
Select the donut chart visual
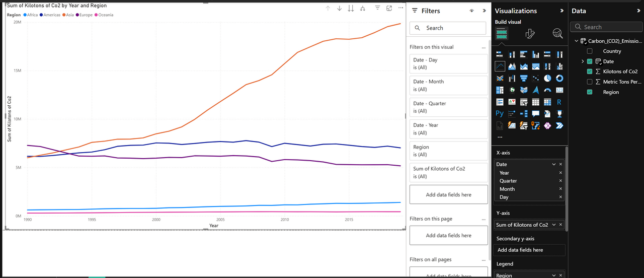[x=559, y=78]
